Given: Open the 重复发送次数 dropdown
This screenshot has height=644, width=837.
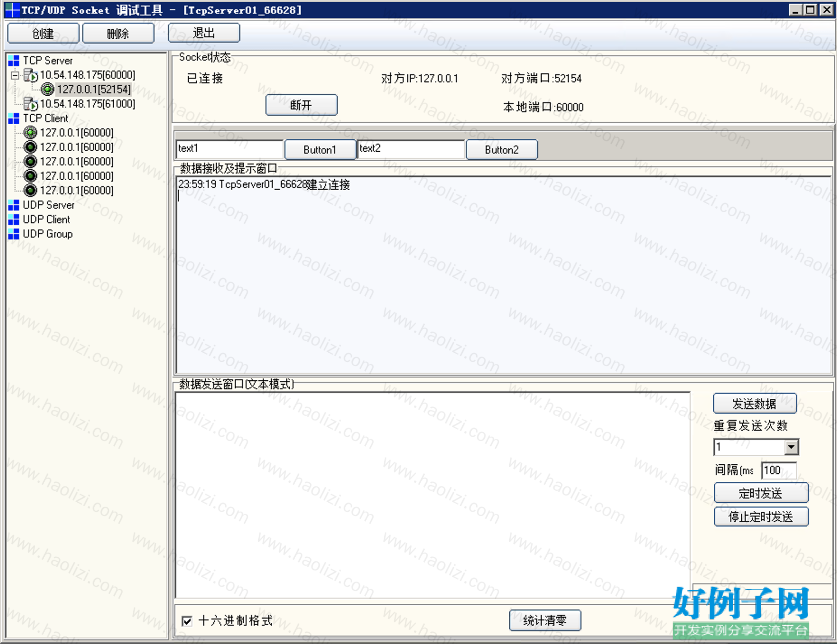Looking at the screenshot, I should 791,447.
